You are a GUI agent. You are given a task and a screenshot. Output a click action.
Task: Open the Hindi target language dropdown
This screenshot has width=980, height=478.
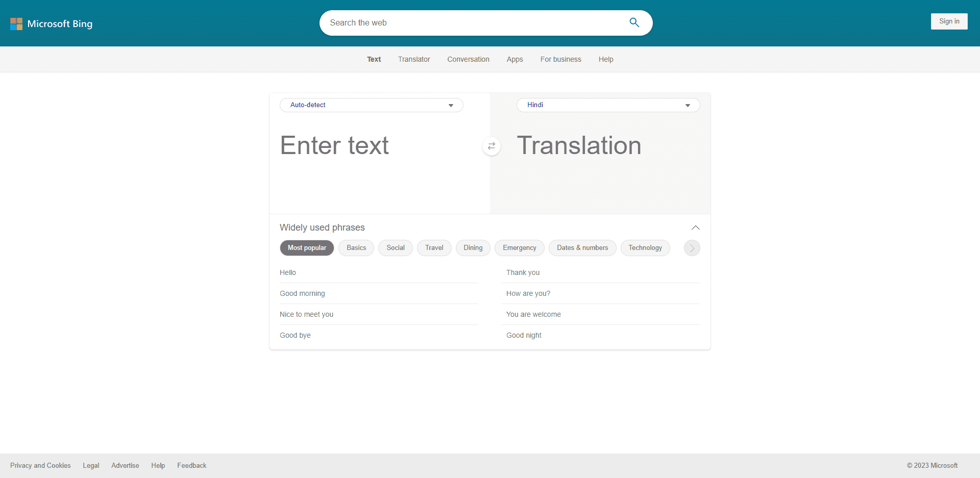pyautogui.click(x=608, y=105)
